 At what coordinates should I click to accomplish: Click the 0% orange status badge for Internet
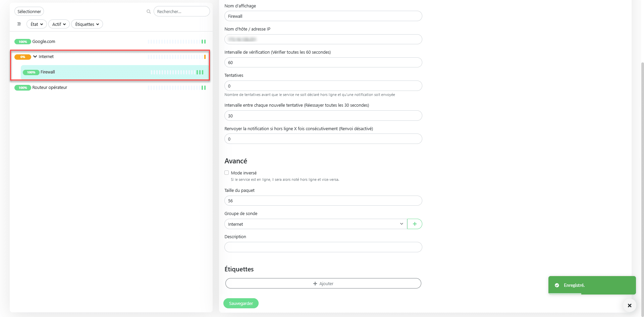[22, 57]
